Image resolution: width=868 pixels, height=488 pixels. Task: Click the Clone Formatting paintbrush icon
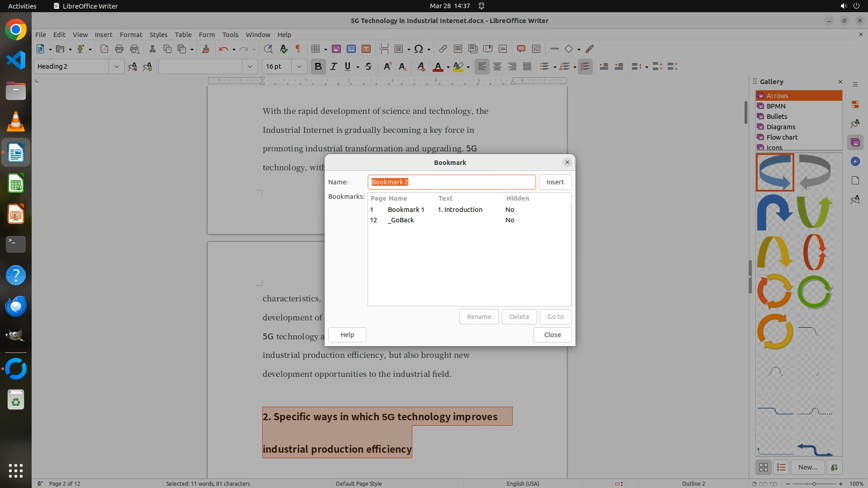point(206,49)
